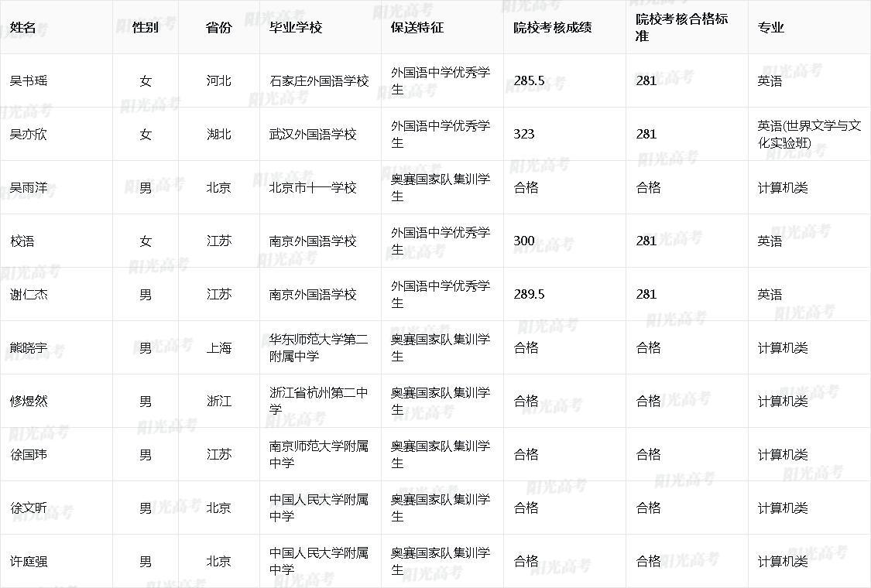This screenshot has height=588, width=871.
Task: Click the 南京师范大学附属中学 cell
Action: 319,454
